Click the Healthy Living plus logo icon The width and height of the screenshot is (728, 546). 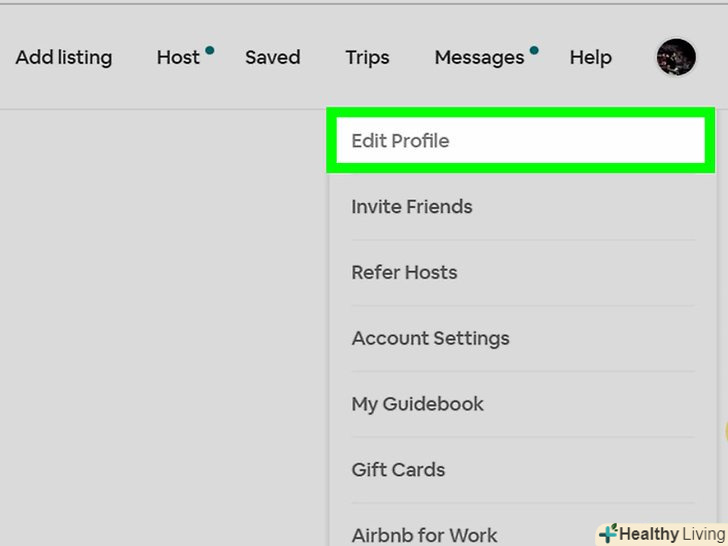tap(607, 534)
